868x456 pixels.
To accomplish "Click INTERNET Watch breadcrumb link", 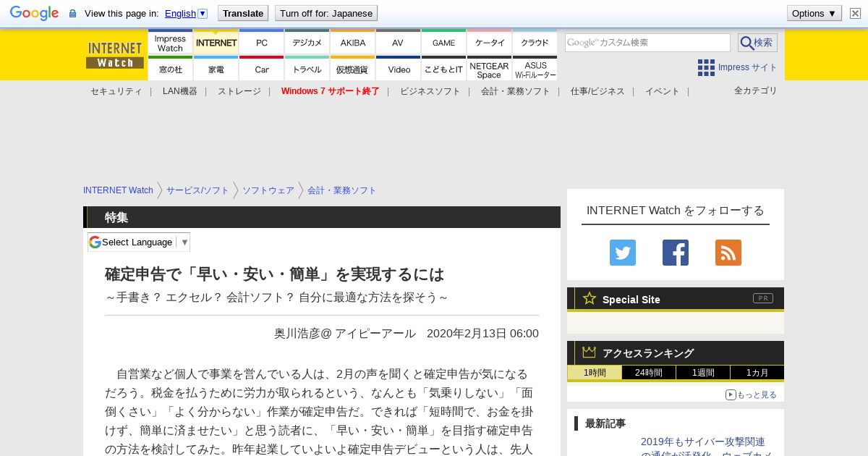I will coord(118,190).
